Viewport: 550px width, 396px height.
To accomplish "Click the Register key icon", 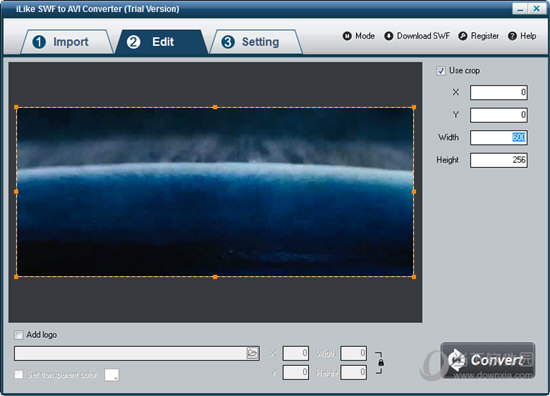I will click(x=463, y=36).
